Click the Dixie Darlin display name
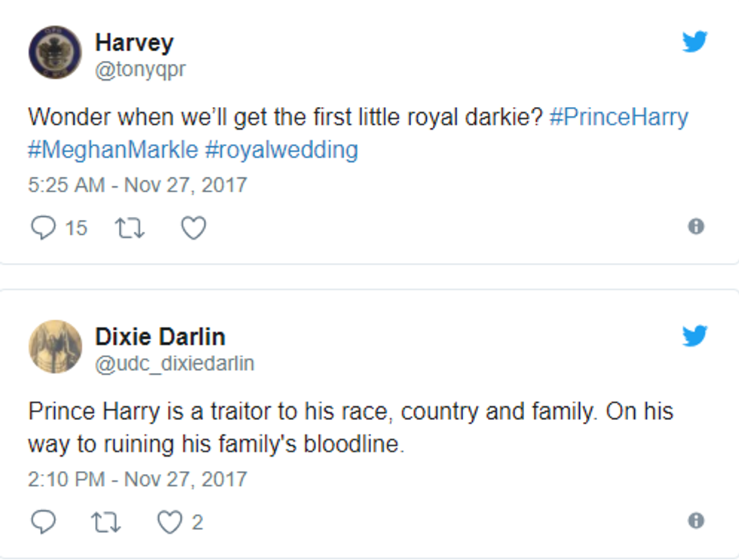Viewport: 739px width, 560px height. pos(160,337)
